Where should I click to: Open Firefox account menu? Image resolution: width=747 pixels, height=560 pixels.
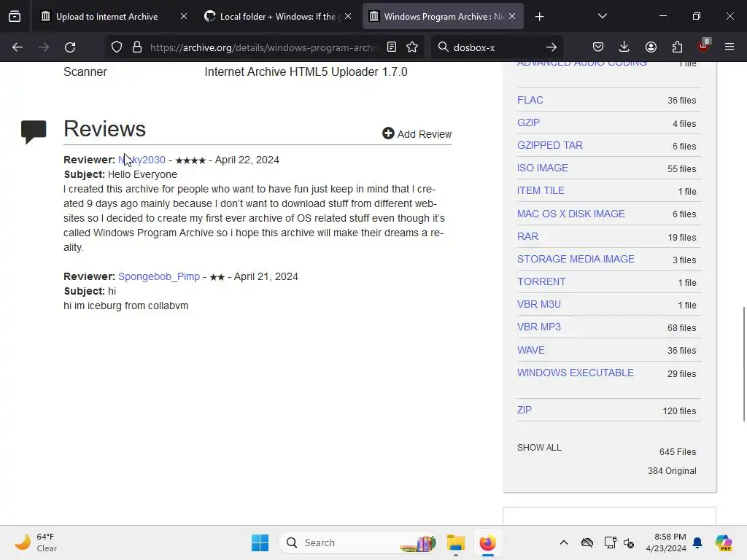[651, 47]
